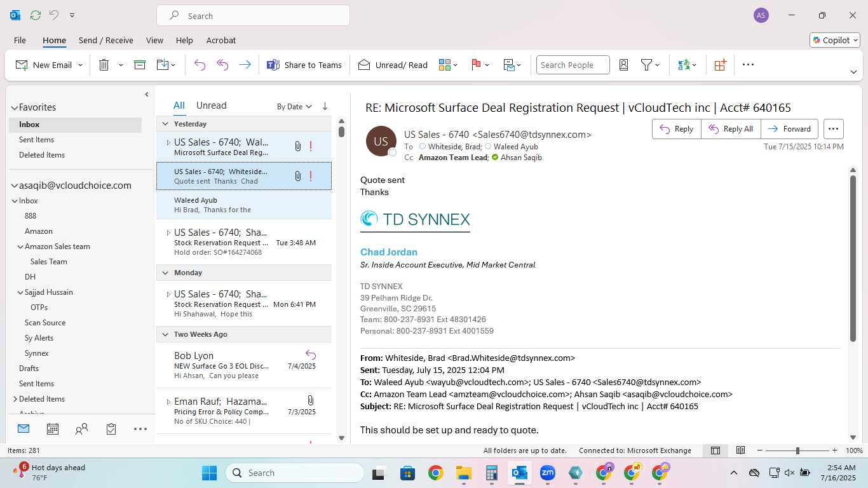The height and width of the screenshot is (488, 868).
Task: Open the Copilot dropdown
Action: (835, 40)
